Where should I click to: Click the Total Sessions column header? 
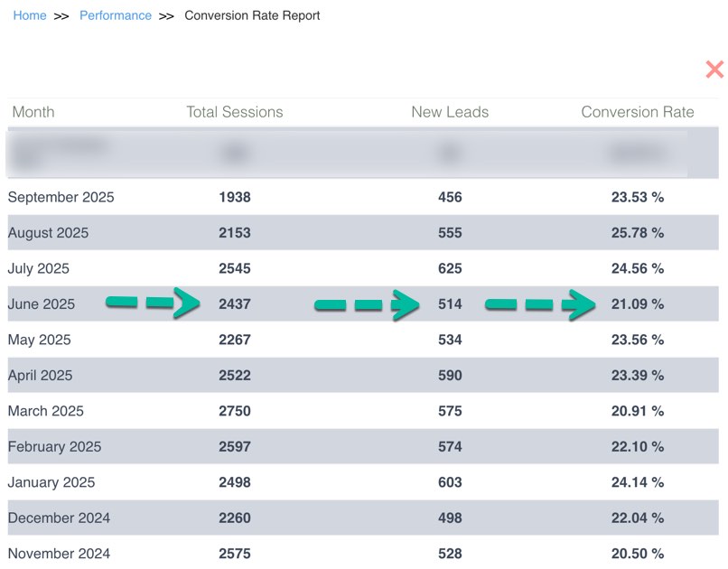click(235, 112)
